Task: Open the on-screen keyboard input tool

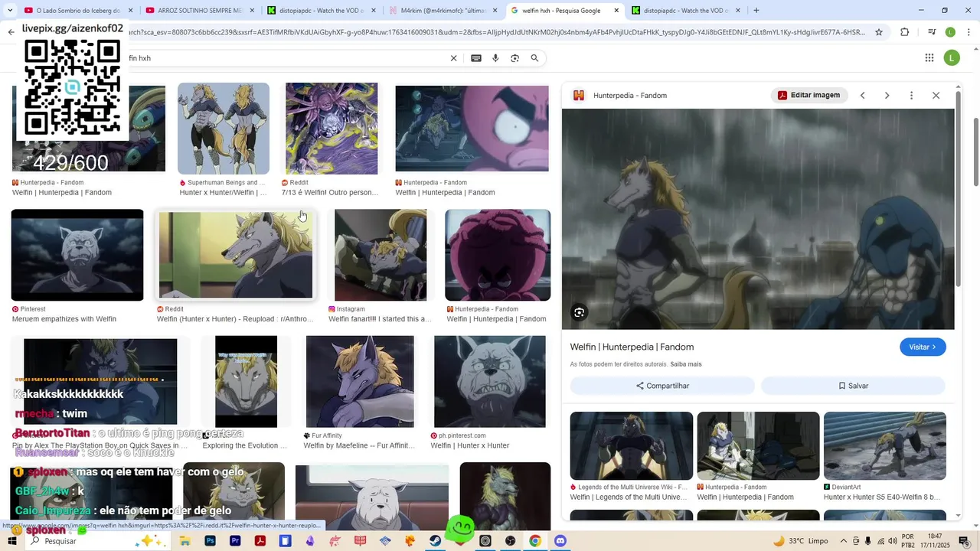Action: coord(476,58)
